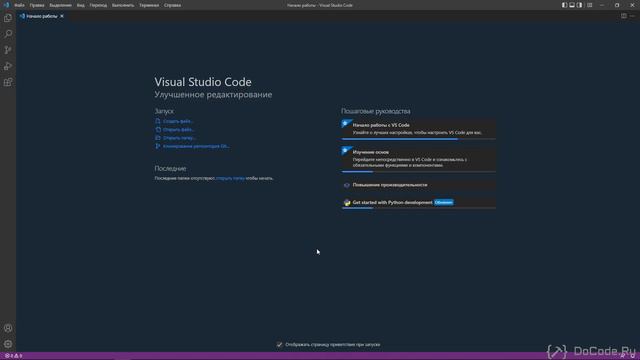Screen dimensions: 640x360
Task: Open the Вид menu
Action: [81, 5]
